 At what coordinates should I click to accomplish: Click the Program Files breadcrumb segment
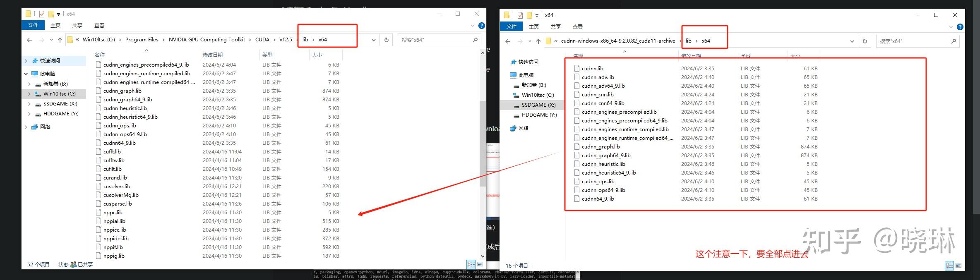[x=142, y=40]
